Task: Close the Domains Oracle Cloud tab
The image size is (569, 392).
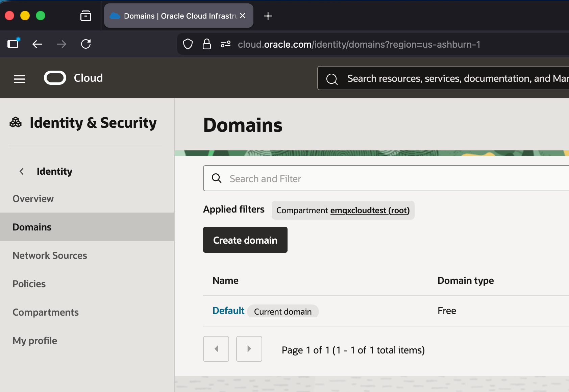Action: tap(243, 16)
